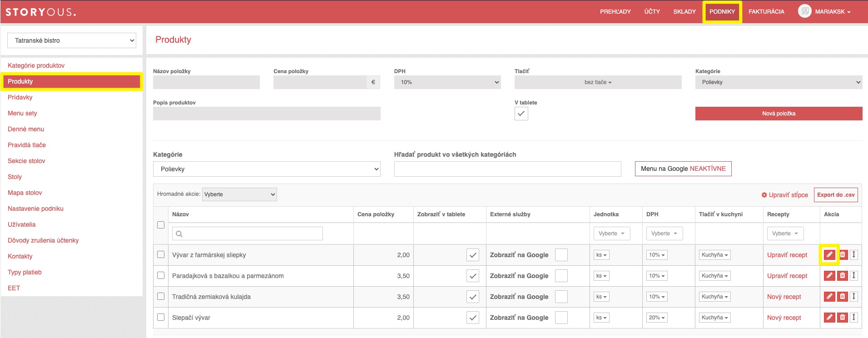Image resolution: width=868 pixels, height=338 pixels.
Task: Select the Paradajková s bazalkou row checkbox
Action: point(161,275)
